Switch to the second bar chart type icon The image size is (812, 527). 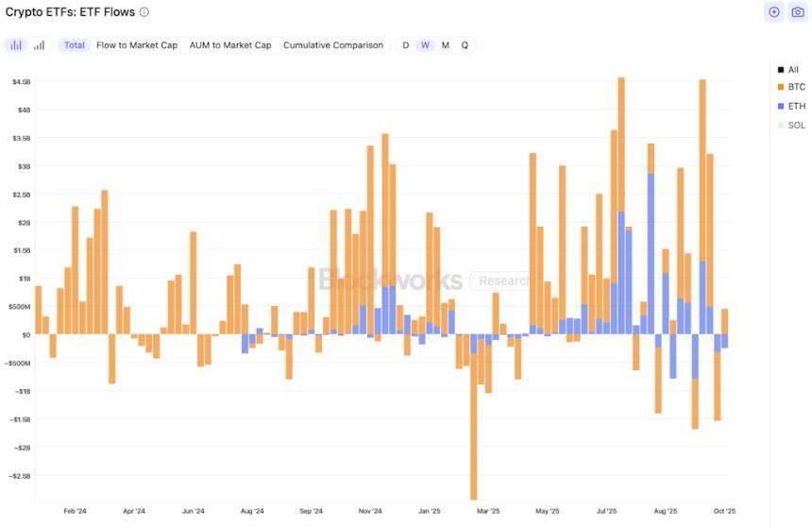click(x=39, y=45)
